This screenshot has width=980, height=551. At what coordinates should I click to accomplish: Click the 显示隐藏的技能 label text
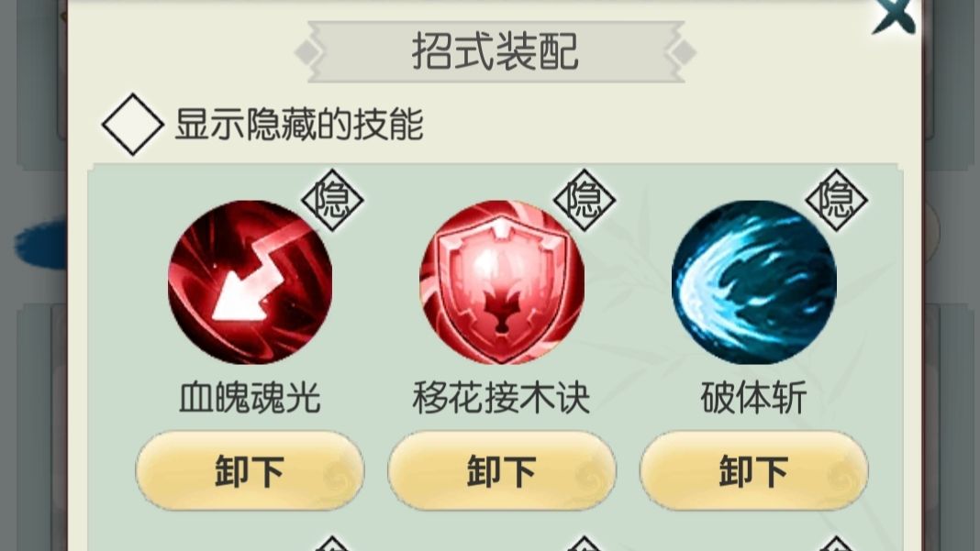point(299,124)
